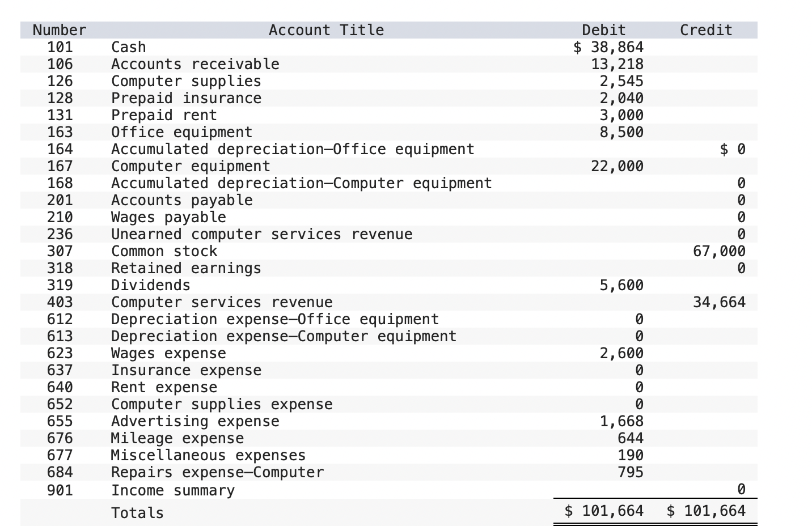Click the Unearned computer services revenue title
Image resolution: width=812 pixels, height=526 pixels.
pyautogui.click(x=262, y=234)
